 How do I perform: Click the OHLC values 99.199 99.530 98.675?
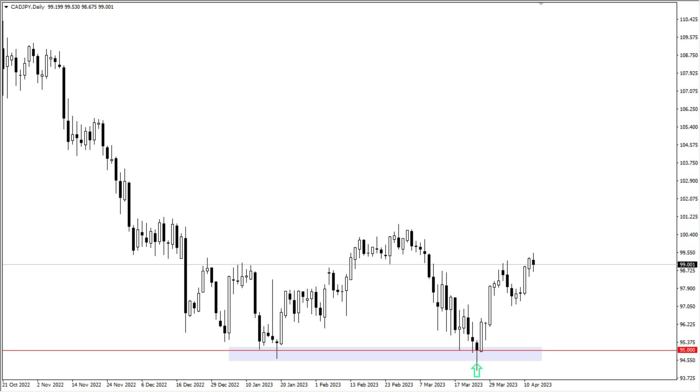coord(72,7)
